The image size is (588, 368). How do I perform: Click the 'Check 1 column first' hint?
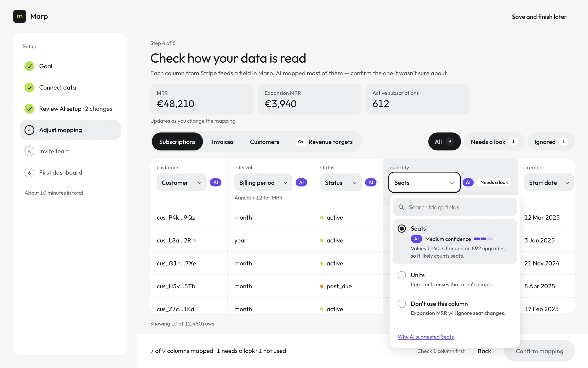click(441, 351)
